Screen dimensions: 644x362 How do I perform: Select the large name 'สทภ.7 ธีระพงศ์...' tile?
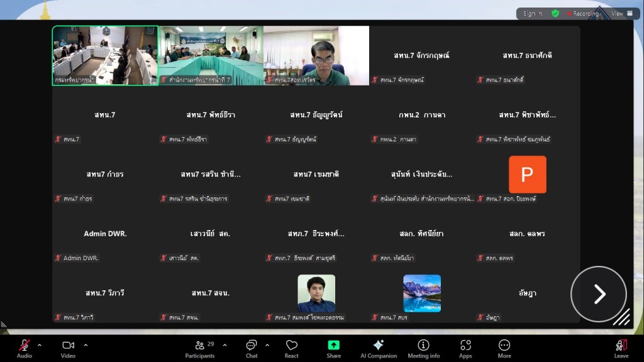pyautogui.click(x=316, y=234)
